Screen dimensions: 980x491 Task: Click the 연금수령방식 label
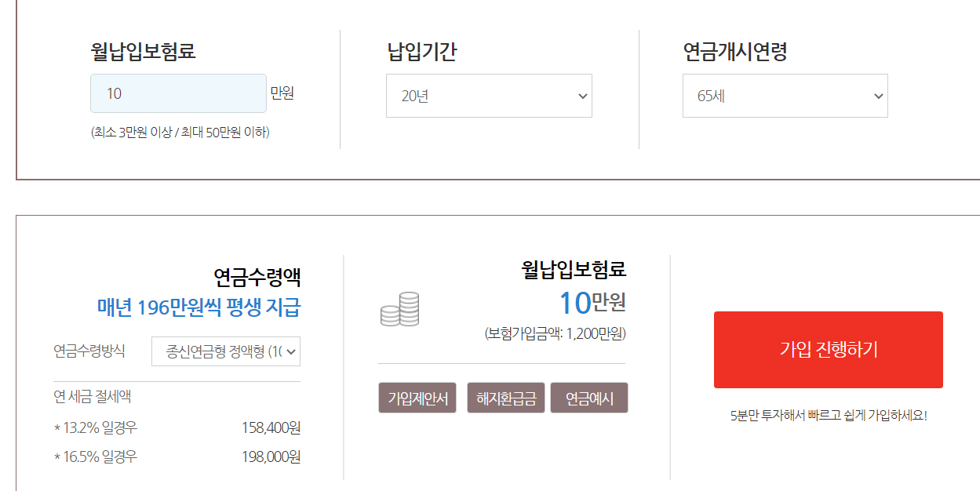point(89,351)
